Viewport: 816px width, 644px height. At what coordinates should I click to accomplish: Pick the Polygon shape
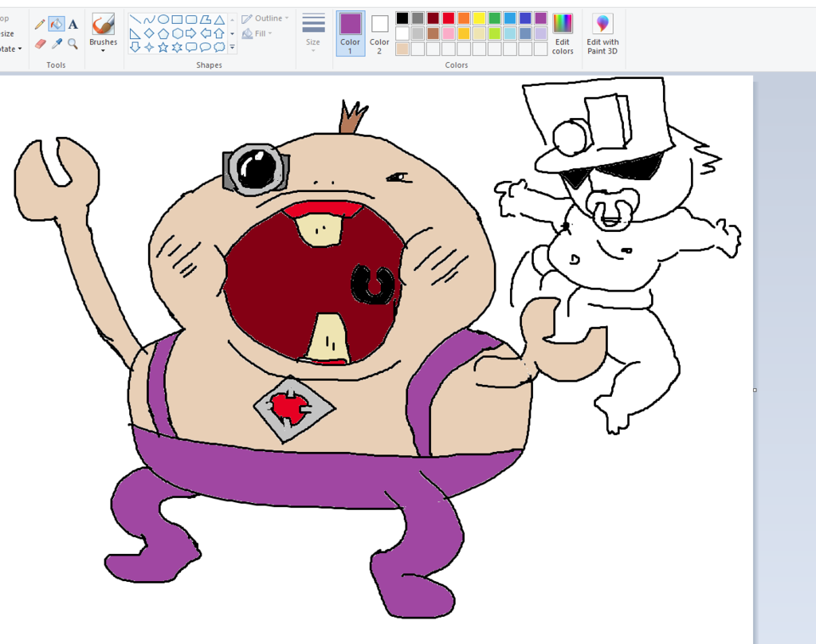pos(206,20)
